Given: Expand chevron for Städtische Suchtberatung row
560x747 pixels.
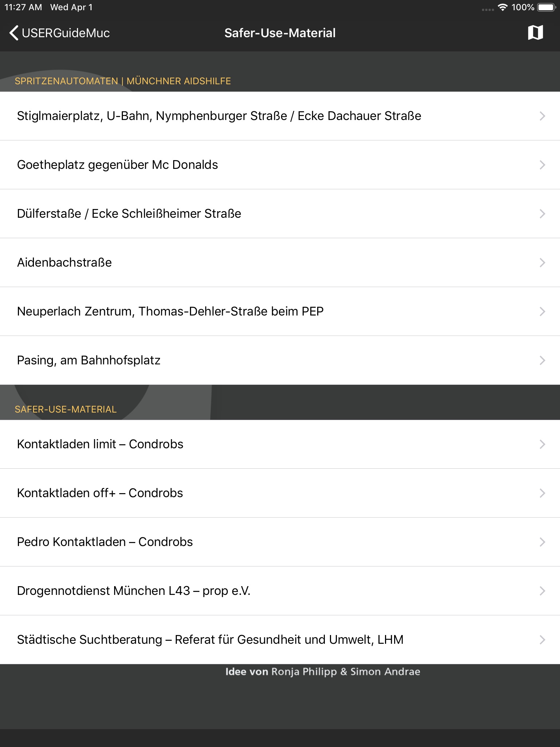Looking at the screenshot, I should tap(542, 640).
